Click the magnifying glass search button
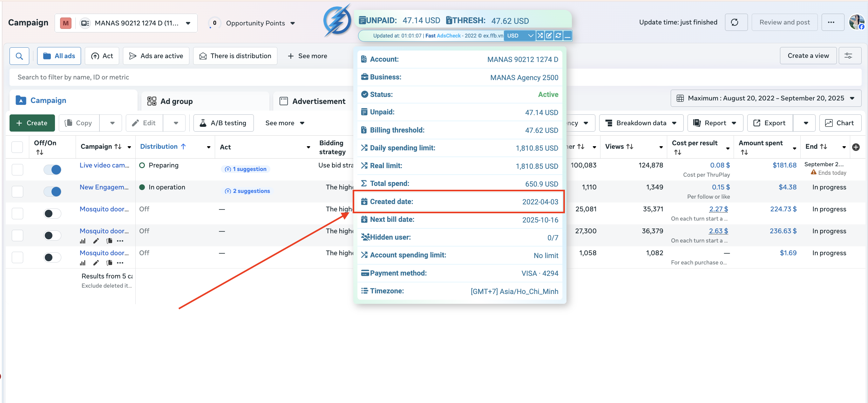Image resolution: width=868 pixels, height=403 pixels. click(x=19, y=56)
